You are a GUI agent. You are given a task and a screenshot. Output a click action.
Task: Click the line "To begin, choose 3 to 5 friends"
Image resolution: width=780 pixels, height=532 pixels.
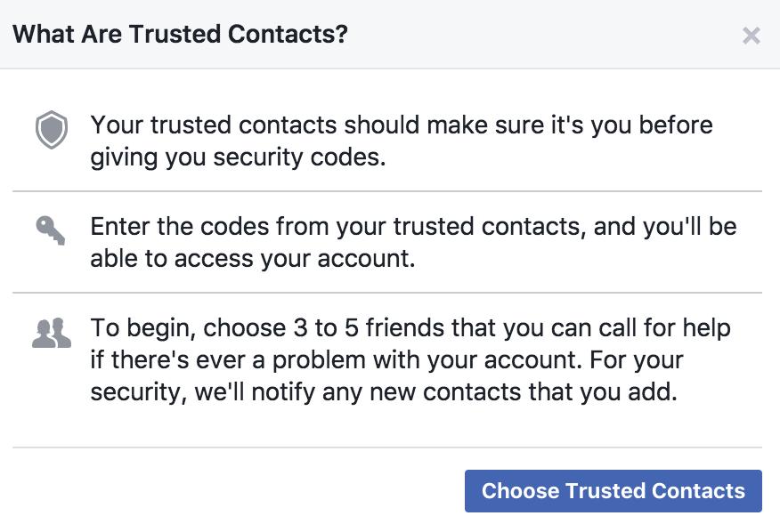(x=410, y=327)
